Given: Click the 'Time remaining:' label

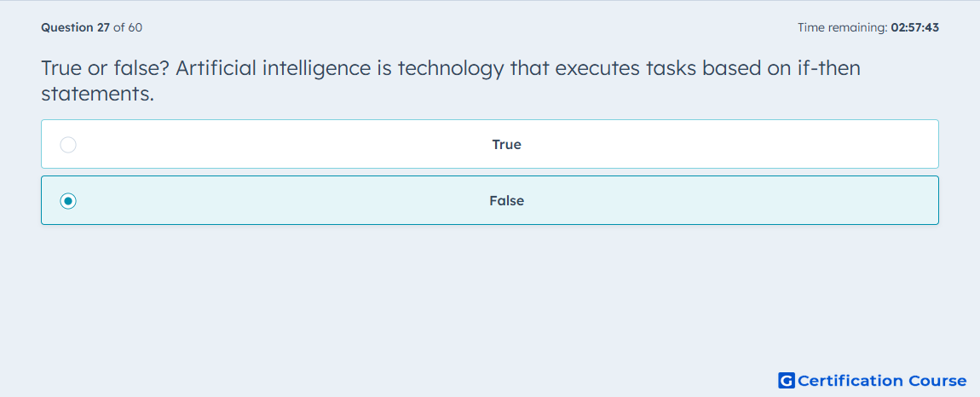Looking at the screenshot, I should [x=843, y=27].
